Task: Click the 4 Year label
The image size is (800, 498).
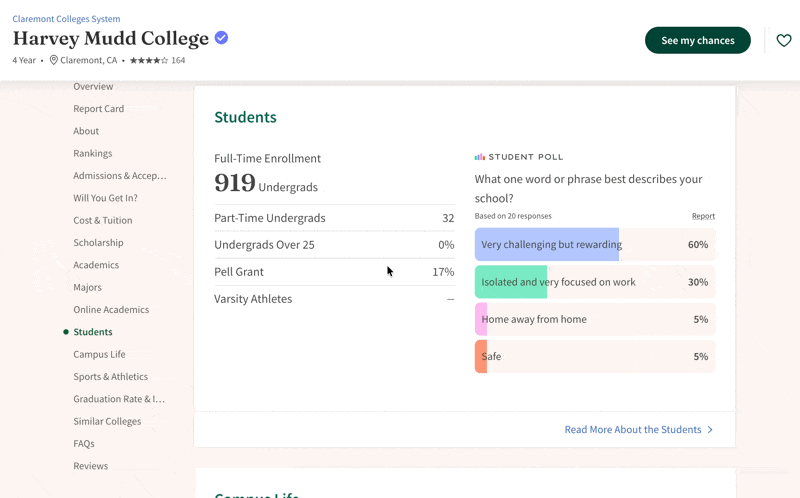Action: (x=24, y=60)
